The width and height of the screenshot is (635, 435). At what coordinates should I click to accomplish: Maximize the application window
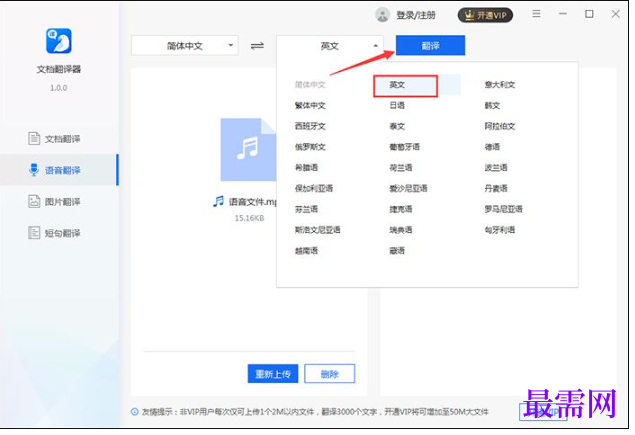click(x=589, y=14)
